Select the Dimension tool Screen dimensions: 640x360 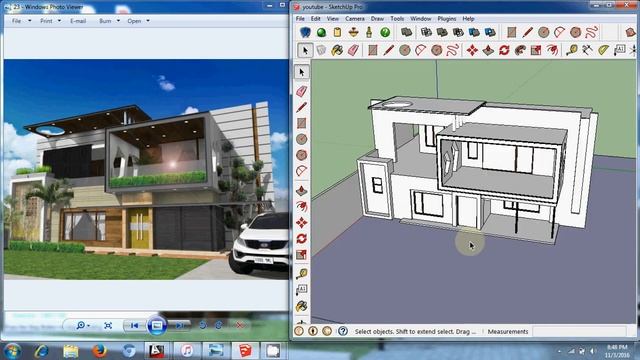click(588, 50)
